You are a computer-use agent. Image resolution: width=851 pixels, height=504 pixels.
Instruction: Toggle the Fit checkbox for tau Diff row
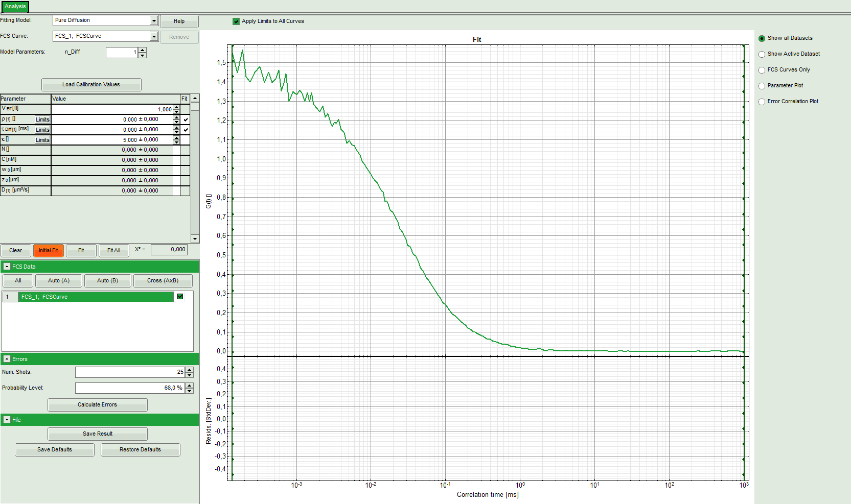click(x=186, y=130)
